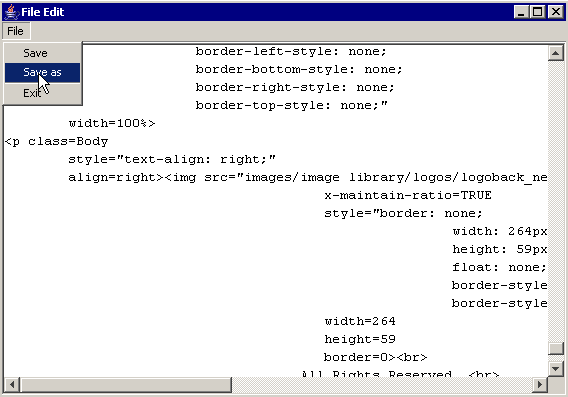Click the empty vertical scrollbar track
The height and width of the screenshot is (397, 568).
555,201
